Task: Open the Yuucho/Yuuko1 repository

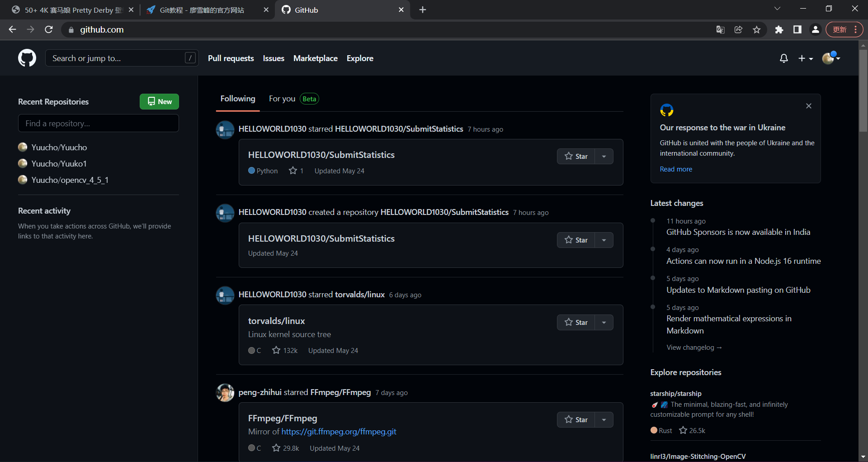Action: (59, 163)
